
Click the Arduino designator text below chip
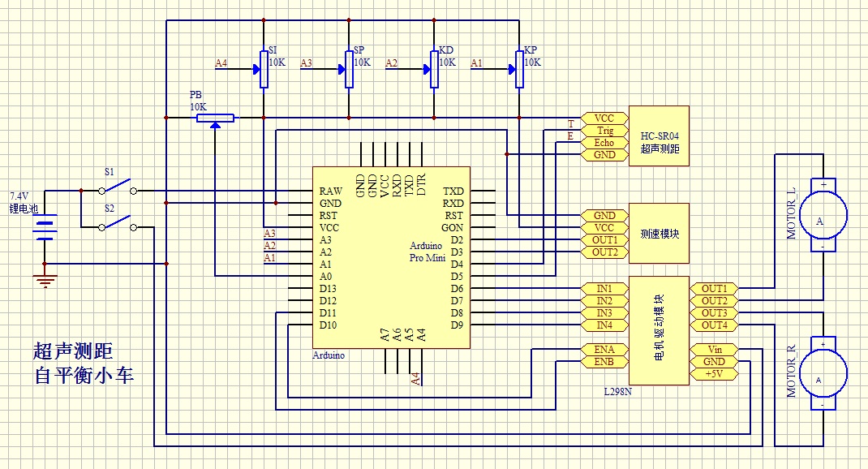pyautogui.click(x=329, y=355)
